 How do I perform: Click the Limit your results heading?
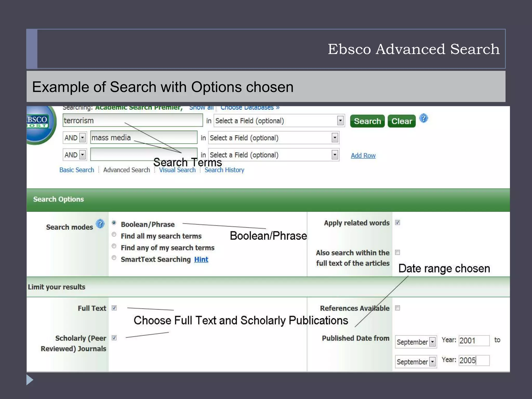tap(57, 287)
